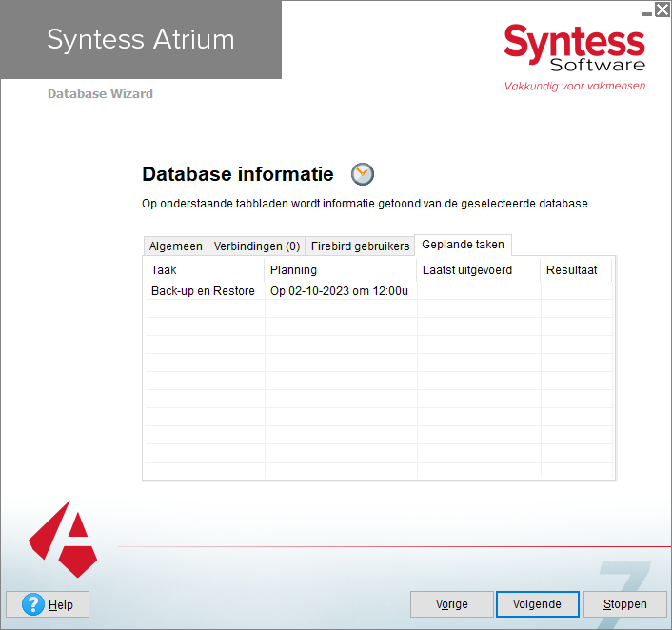Go back with the Vorige button

coord(452,604)
